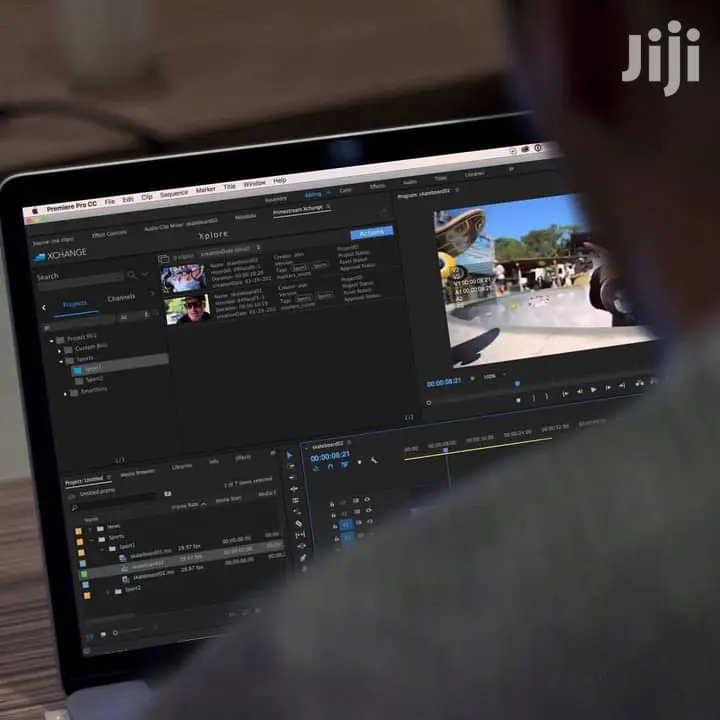The image size is (720, 720).
Task: Click the green label of selected sequence
Action: (x=84, y=574)
